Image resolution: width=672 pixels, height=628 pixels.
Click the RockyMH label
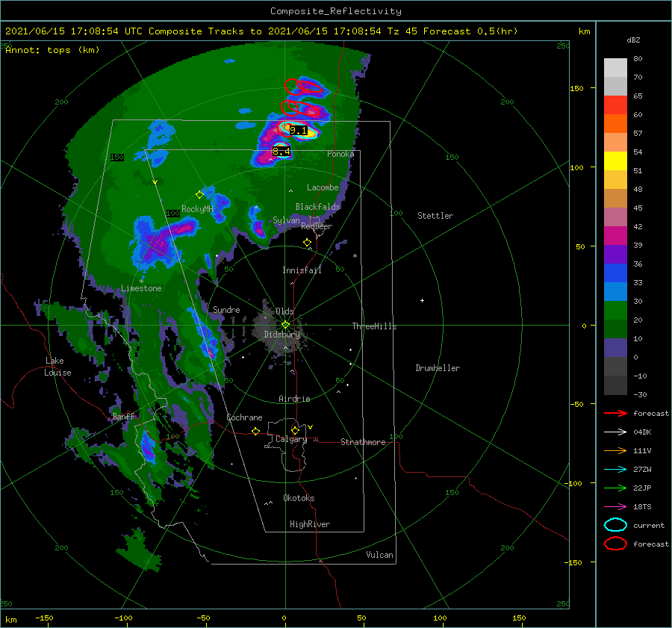(x=197, y=209)
